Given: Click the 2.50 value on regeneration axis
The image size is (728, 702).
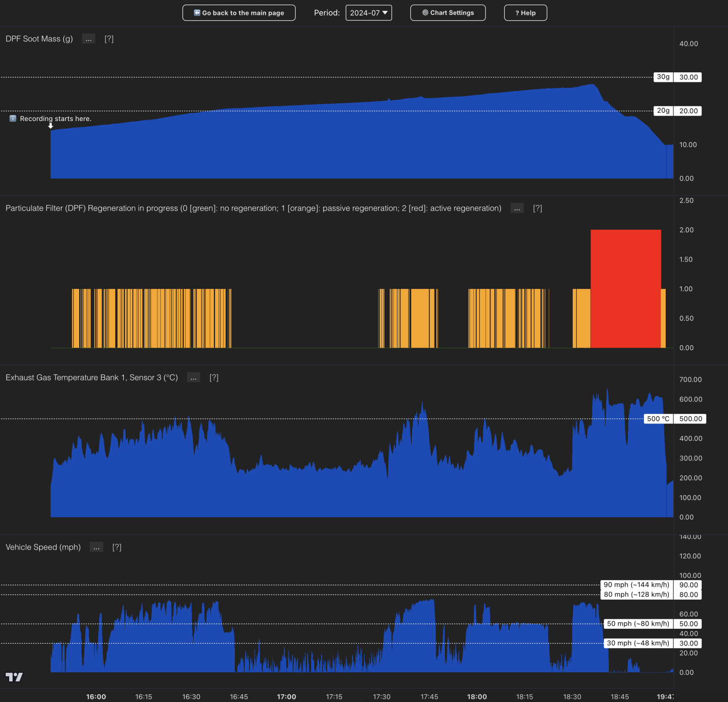Looking at the screenshot, I should click(x=686, y=200).
